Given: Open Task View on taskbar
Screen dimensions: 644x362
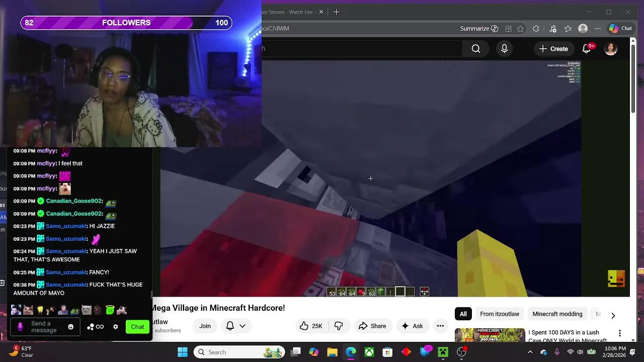Looking at the screenshot, I should click(295, 352).
